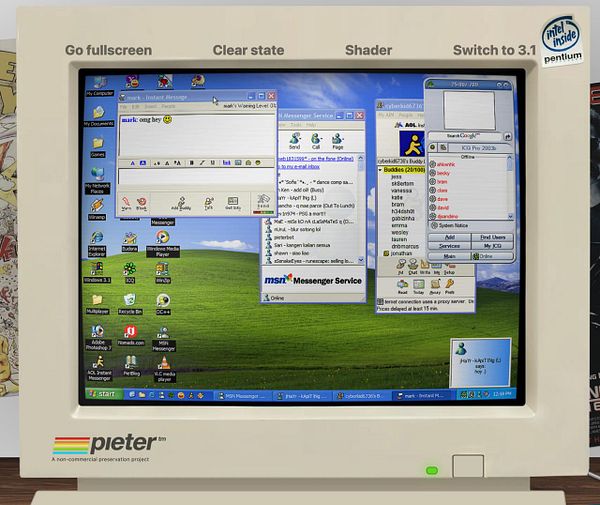
Task: Click the Go fullscreen link above monitor
Action: point(108,50)
